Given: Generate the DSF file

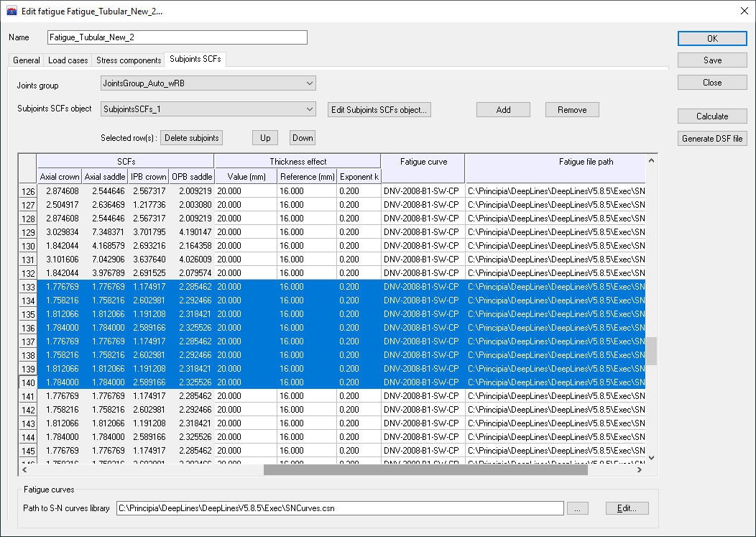Looking at the screenshot, I should [711, 139].
